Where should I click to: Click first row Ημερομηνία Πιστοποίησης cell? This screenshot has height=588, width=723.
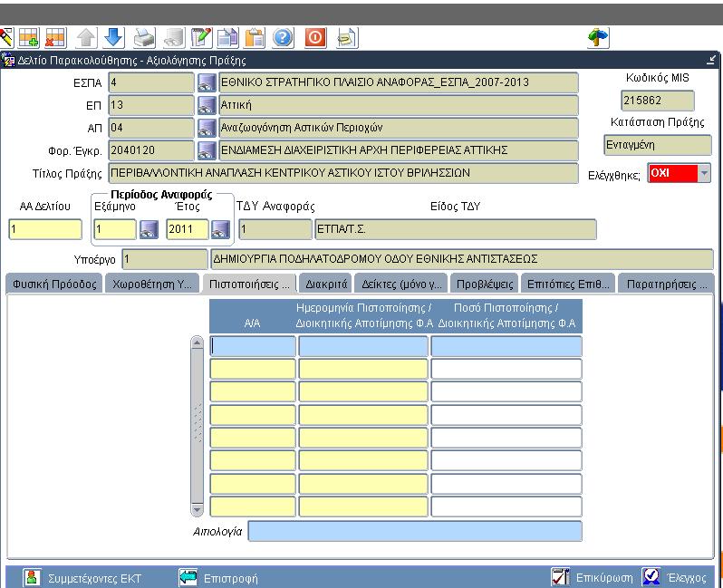[363, 346]
